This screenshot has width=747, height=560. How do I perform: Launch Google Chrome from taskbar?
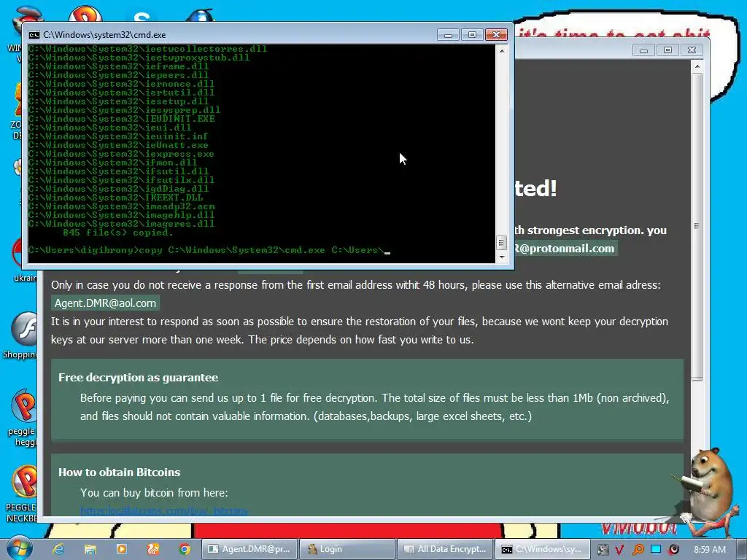pyautogui.click(x=185, y=549)
